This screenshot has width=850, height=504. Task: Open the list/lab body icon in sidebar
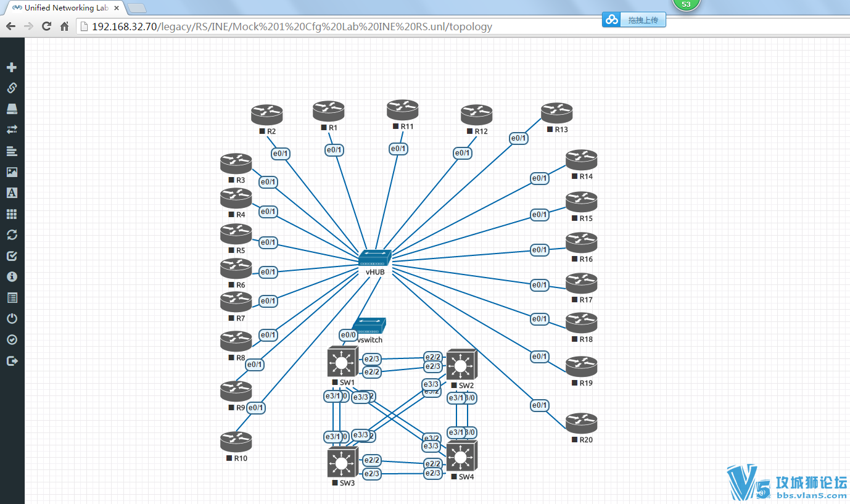tap(12, 298)
